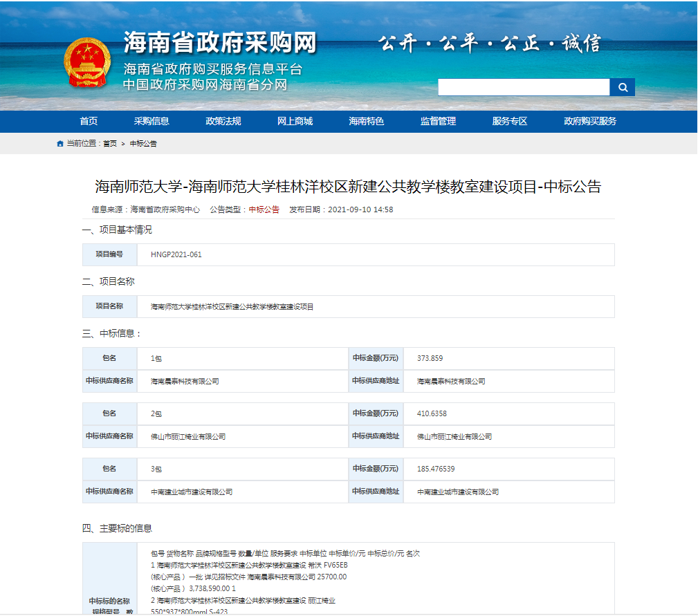Image resolution: width=698 pixels, height=616 pixels.
Task: Open the 服务专区 navigation menu
Action: click(x=510, y=122)
